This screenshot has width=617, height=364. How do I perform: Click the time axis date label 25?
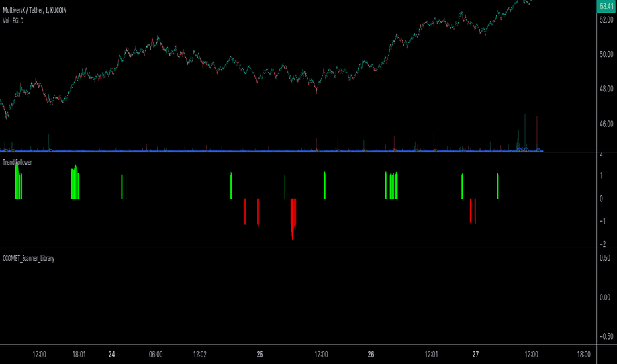[x=260, y=355]
